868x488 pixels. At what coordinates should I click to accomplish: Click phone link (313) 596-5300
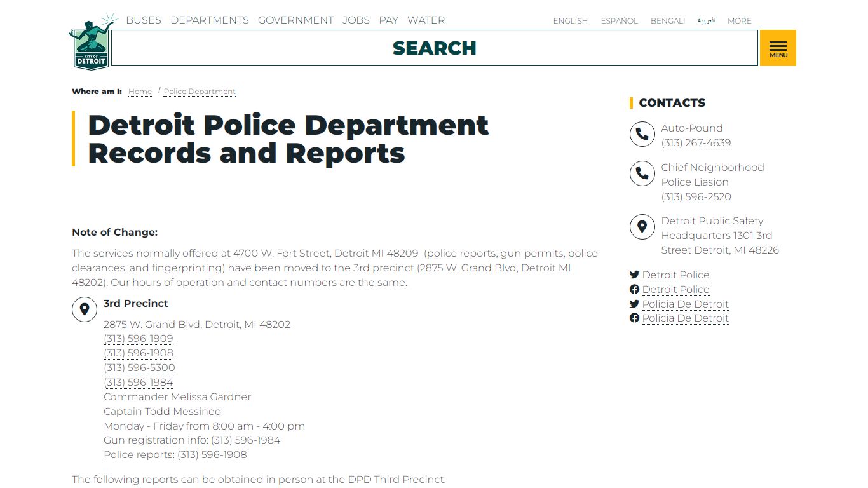pos(139,368)
